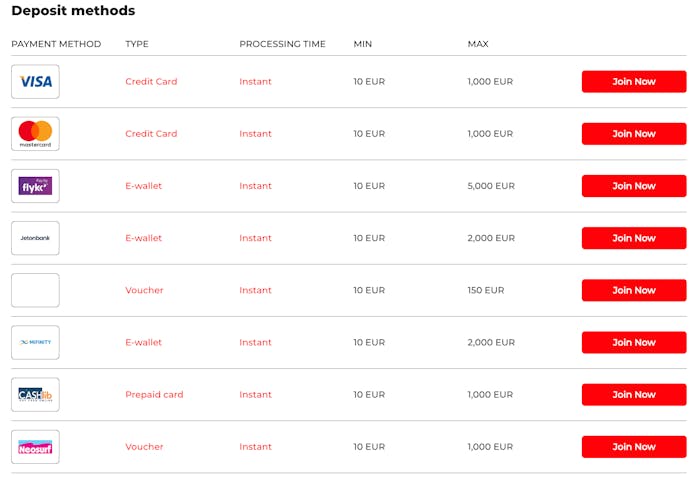The height and width of the screenshot is (478, 700).
Task: Click Join Now in the VISA row
Action: [634, 82]
